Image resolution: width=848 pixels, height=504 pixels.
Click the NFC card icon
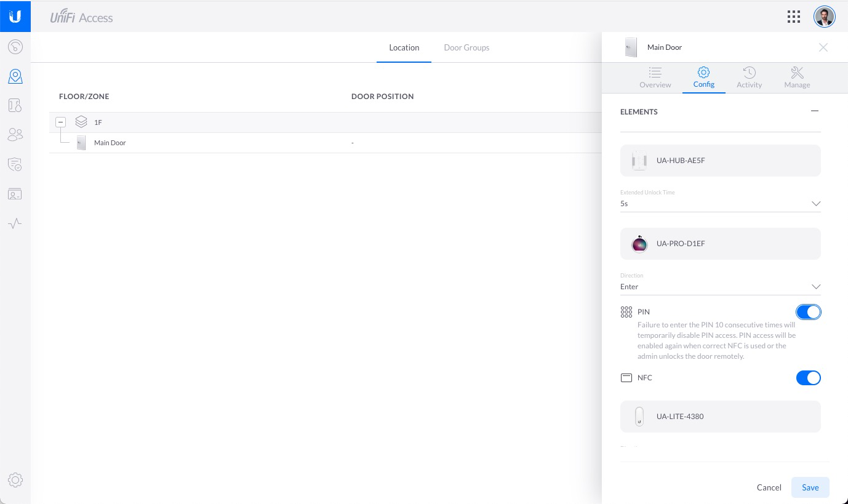626,378
